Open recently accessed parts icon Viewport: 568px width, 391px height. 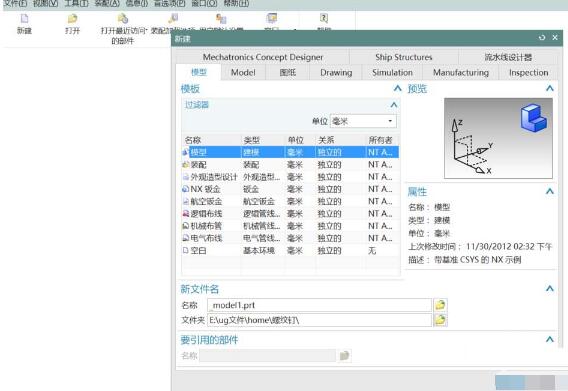tap(123, 18)
